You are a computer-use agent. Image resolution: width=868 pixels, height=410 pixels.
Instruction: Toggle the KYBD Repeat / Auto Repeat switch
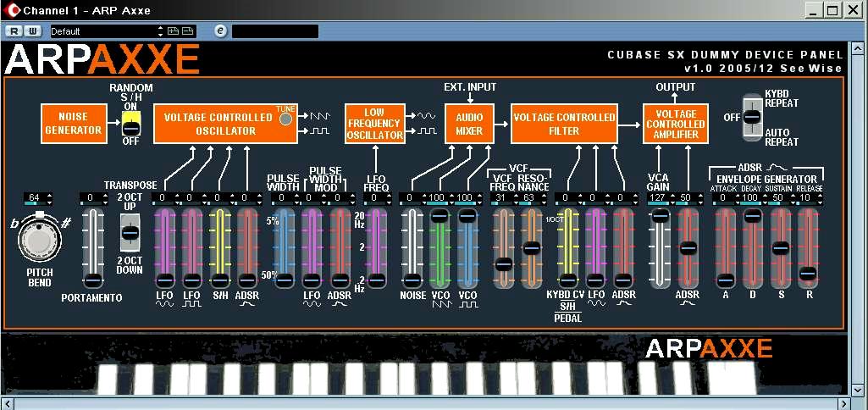click(751, 118)
